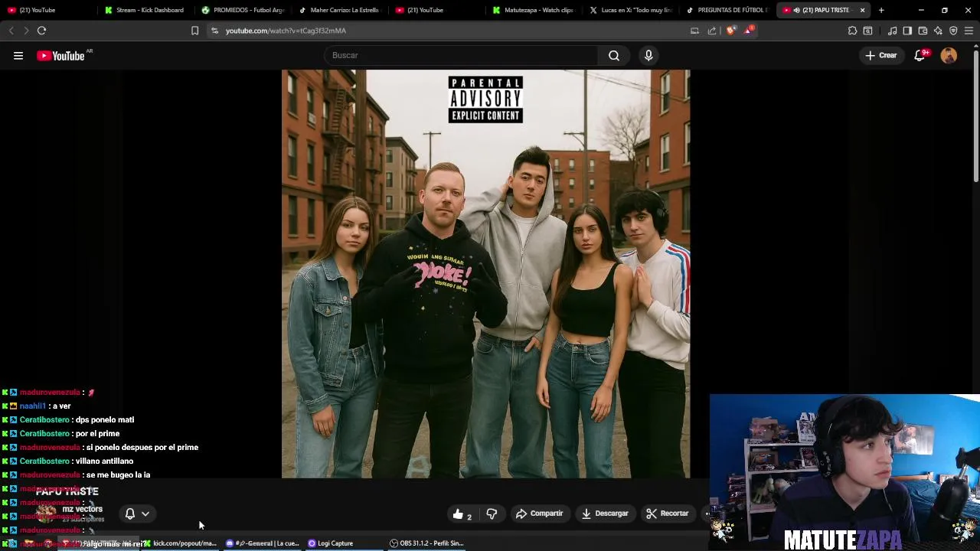Open the browser main menu icon
980x551 pixels.
(969, 31)
